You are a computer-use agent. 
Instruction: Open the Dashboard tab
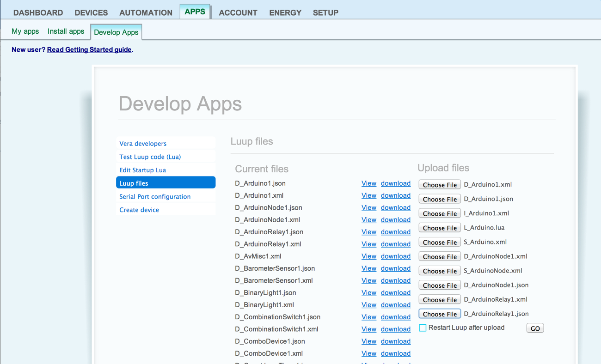click(x=38, y=12)
